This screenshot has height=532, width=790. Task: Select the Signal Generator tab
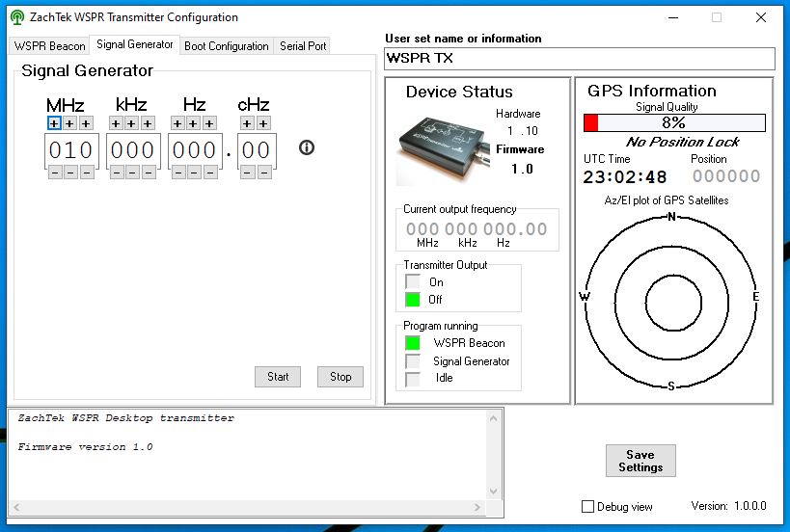[134, 44]
